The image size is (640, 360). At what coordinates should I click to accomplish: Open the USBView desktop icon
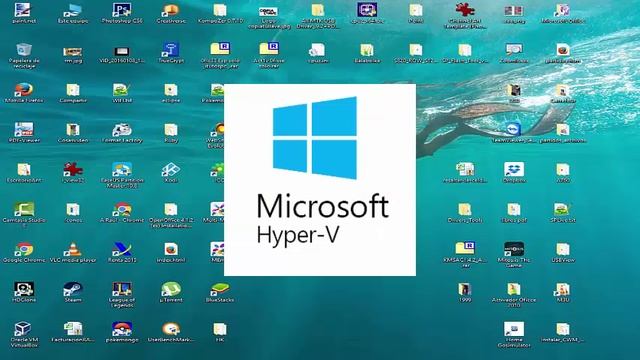pyautogui.click(x=563, y=252)
